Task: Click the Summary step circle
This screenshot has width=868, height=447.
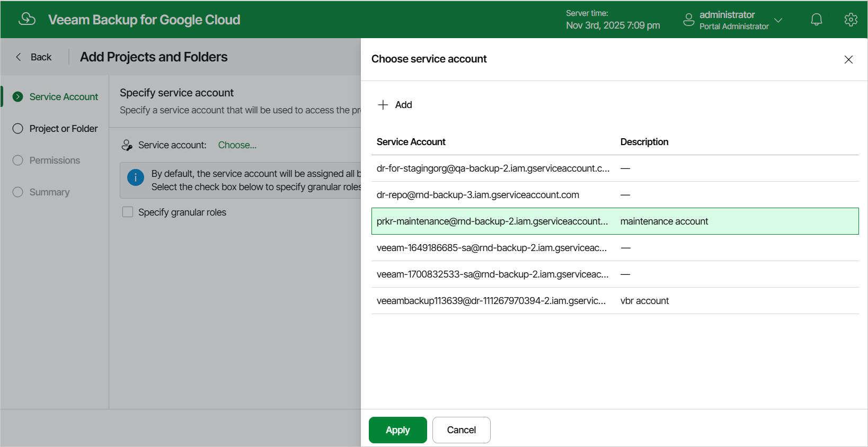Action: click(18, 192)
